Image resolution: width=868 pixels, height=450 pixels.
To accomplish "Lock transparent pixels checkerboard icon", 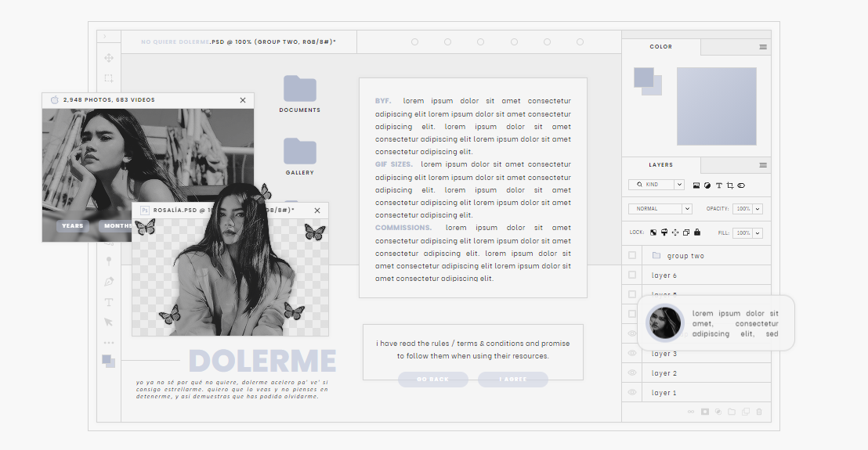I will tap(653, 232).
